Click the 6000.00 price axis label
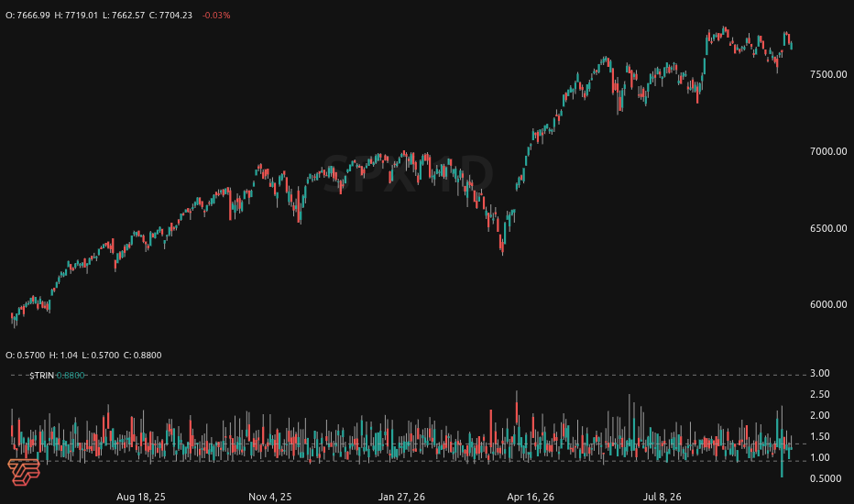The width and height of the screenshot is (854, 504). click(x=828, y=304)
